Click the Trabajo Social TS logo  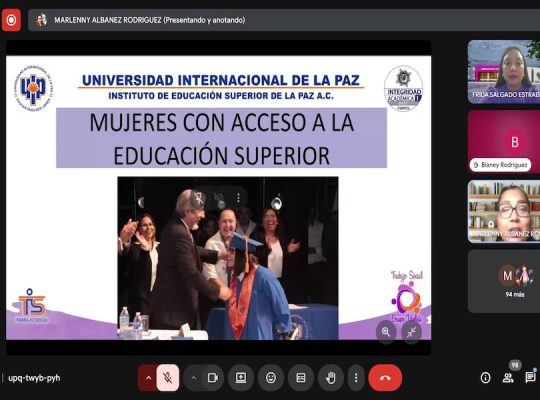tap(31, 305)
